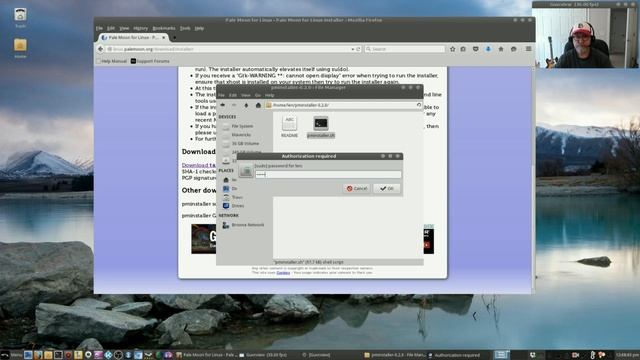Open Firefox Tools menu
This screenshot has width=640, height=360.
click(x=185, y=28)
